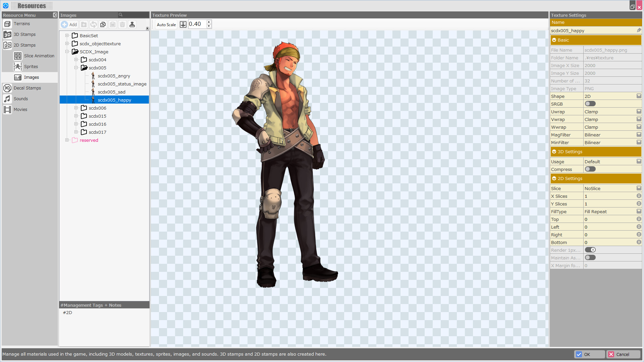Viewport: 644px width, 362px height.
Task: Expand the scdx006 folder
Action: 76,108
